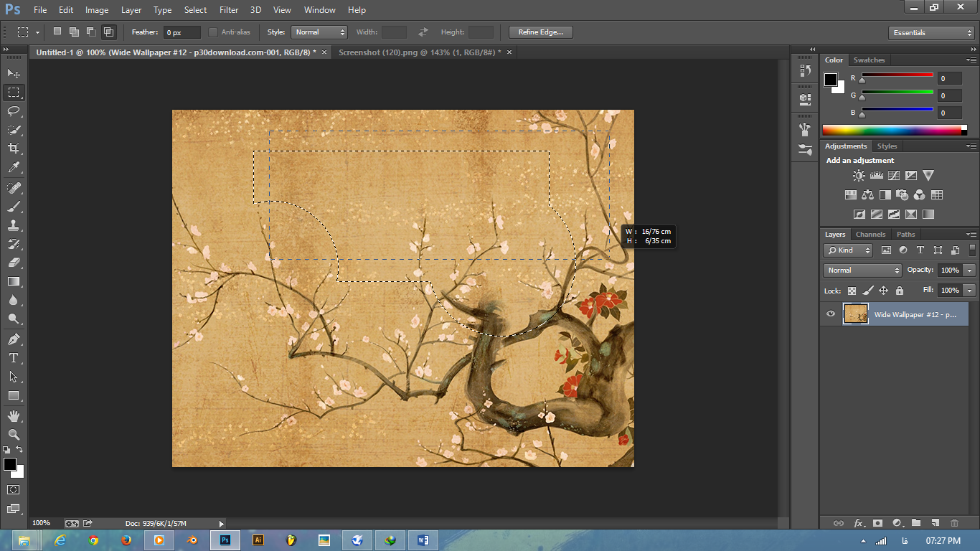Select the Eraser tool
Viewport: 980px width, 551px height.
pos(14,263)
